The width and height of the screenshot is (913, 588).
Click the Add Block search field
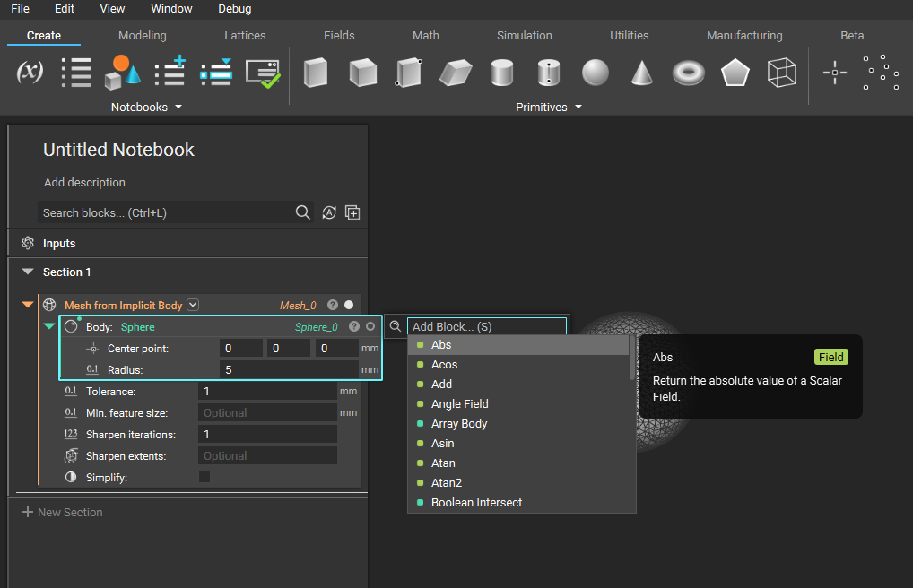click(487, 326)
